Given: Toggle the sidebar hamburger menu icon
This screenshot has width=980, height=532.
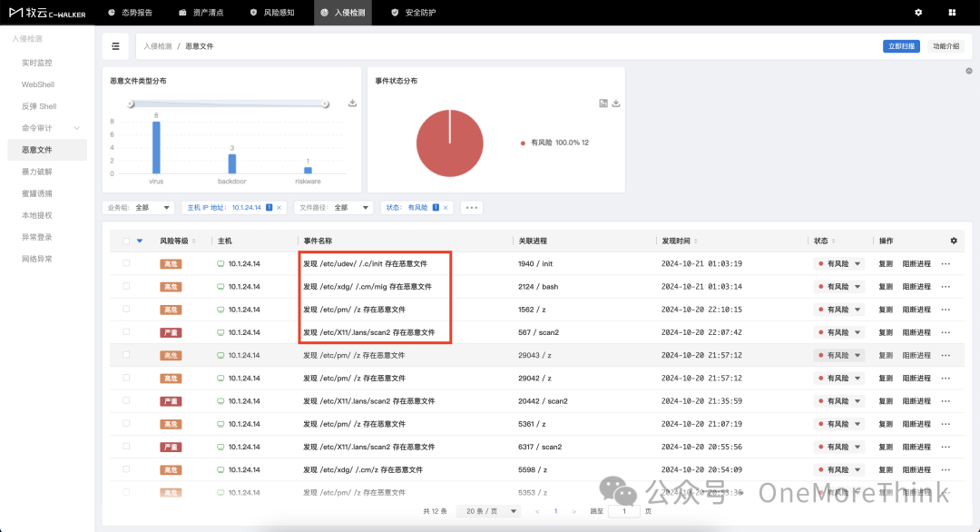Looking at the screenshot, I should [115, 46].
